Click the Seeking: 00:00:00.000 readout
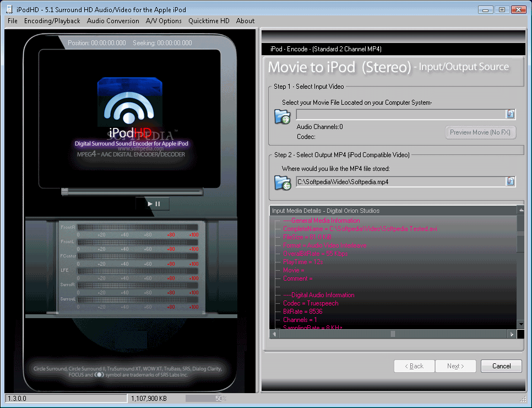 coord(162,43)
